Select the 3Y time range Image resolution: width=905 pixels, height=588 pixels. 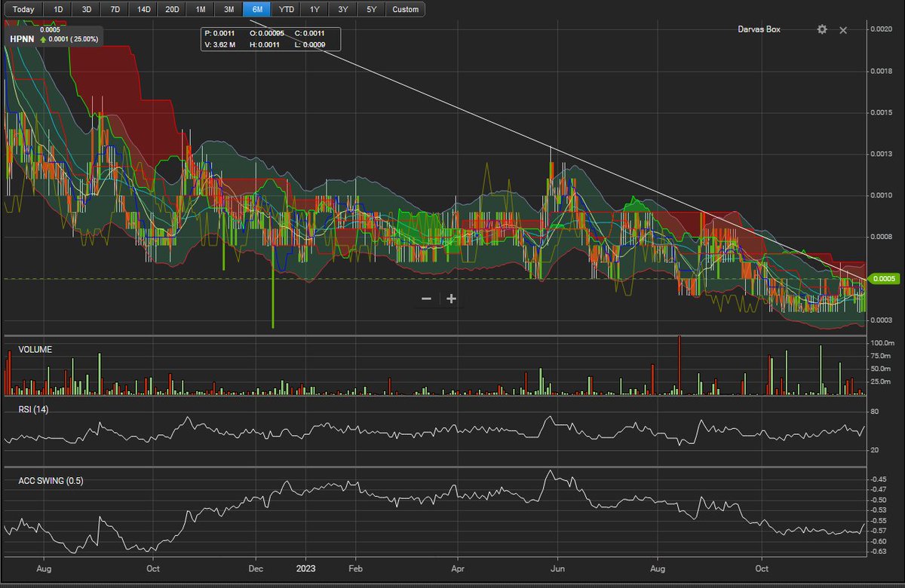pyautogui.click(x=343, y=10)
